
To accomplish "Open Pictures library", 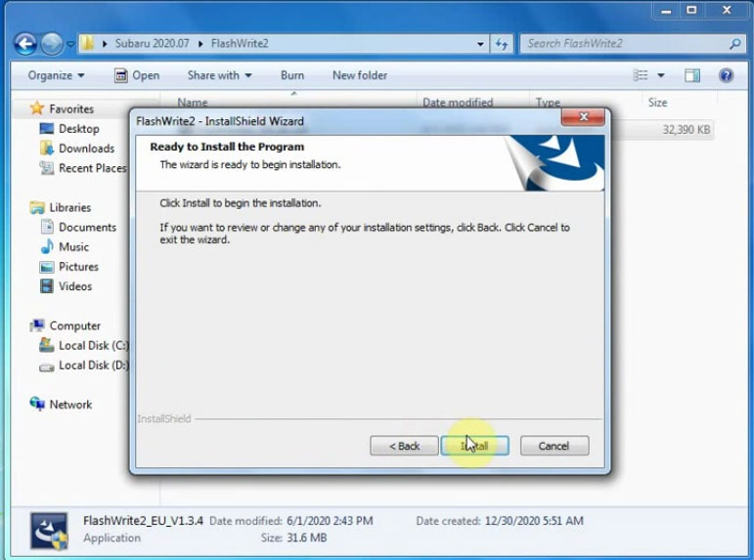I will point(78,267).
